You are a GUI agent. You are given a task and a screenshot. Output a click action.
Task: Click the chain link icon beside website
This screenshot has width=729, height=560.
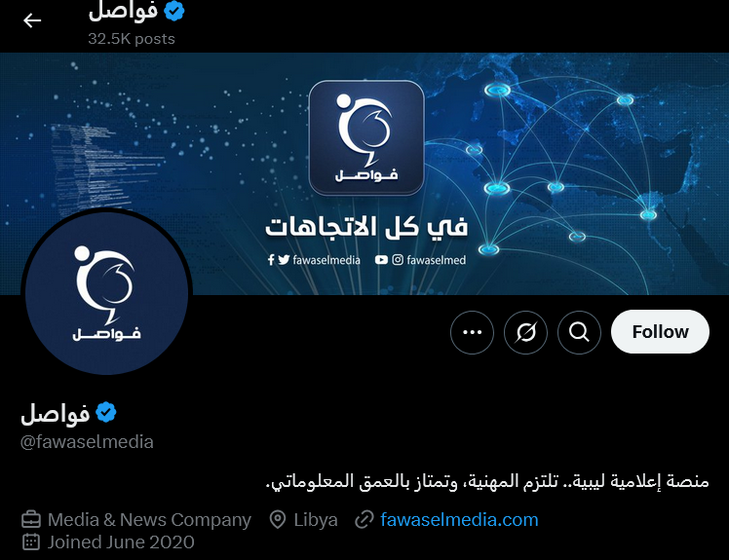coord(364,519)
